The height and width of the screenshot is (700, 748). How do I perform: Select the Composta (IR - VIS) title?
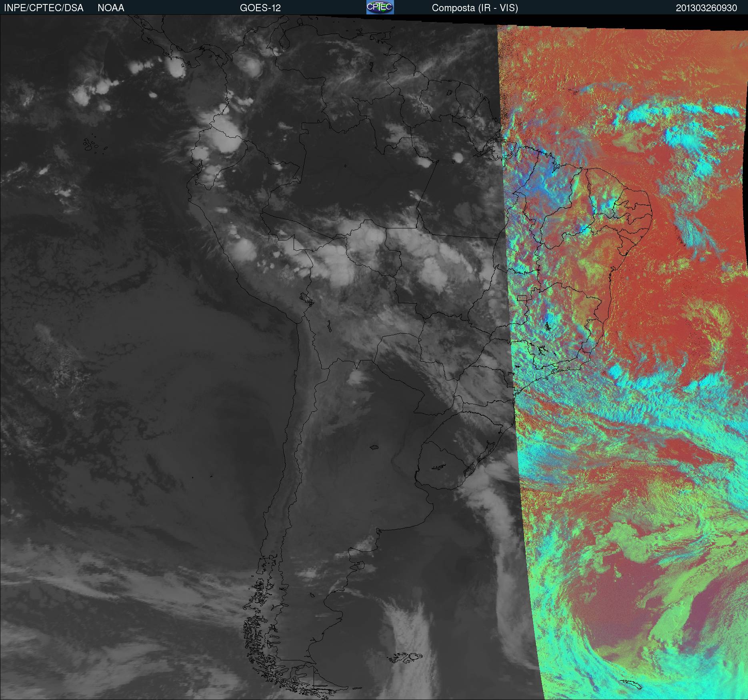tap(475, 8)
